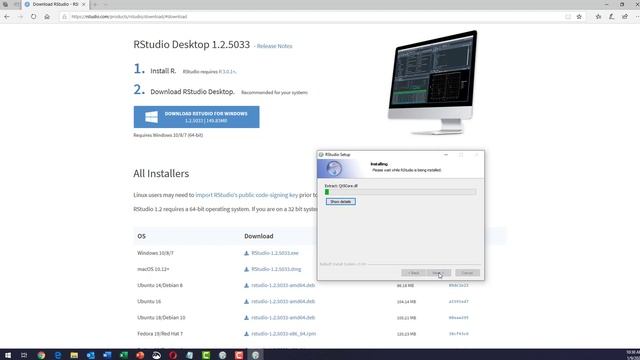Close the Download RStudio tab

(x=84, y=4)
